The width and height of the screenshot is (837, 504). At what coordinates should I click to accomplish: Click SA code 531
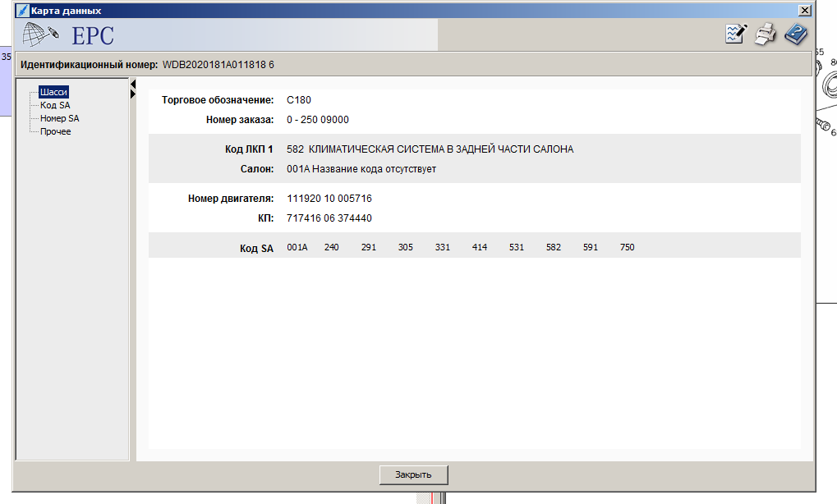517,247
